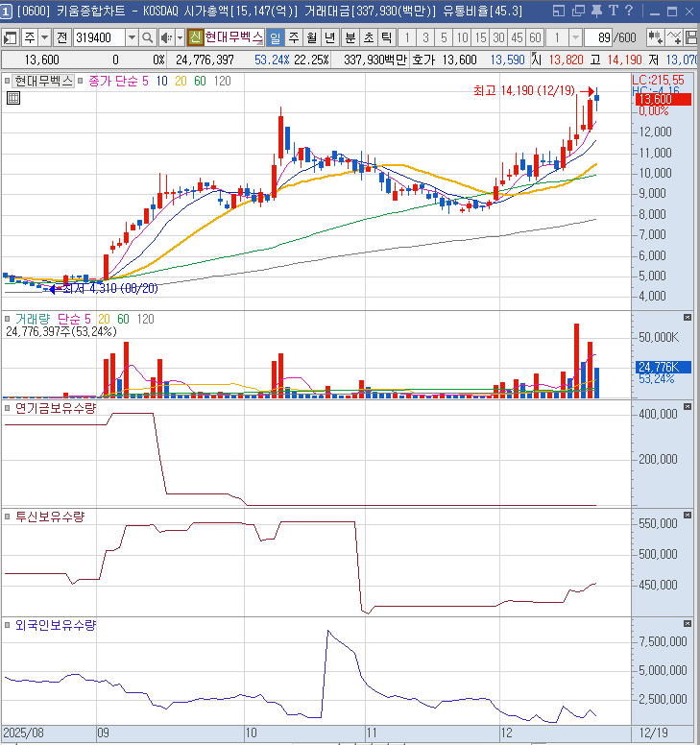The height and width of the screenshot is (745, 700).
Task: Click the speaker sound icon in toolbar
Action: coord(165,37)
